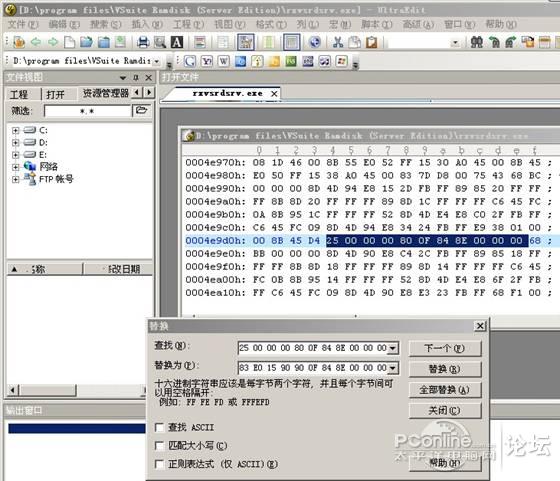Screen dimensions: 560x481
Task: Click the Replace All (A) button
Action: (x=445, y=390)
